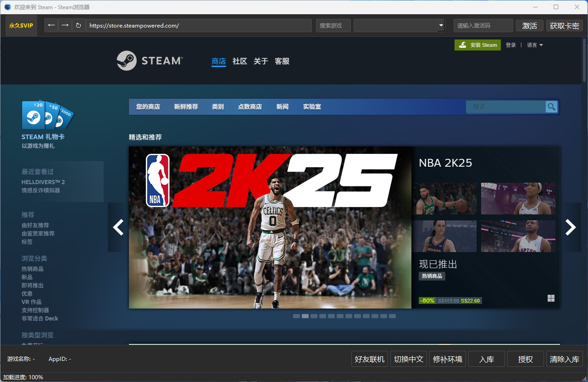Image resolution: width=588 pixels, height=382 pixels.
Task: Reload the page with refresh icon
Action: tap(79, 25)
